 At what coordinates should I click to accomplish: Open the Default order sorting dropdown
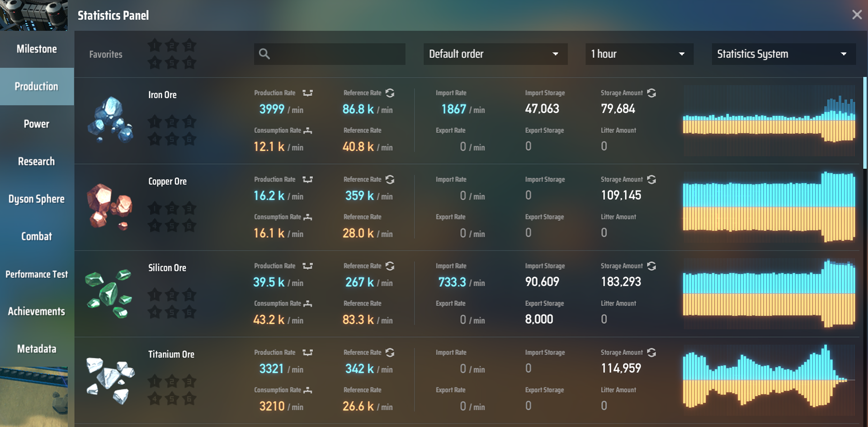(495, 54)
